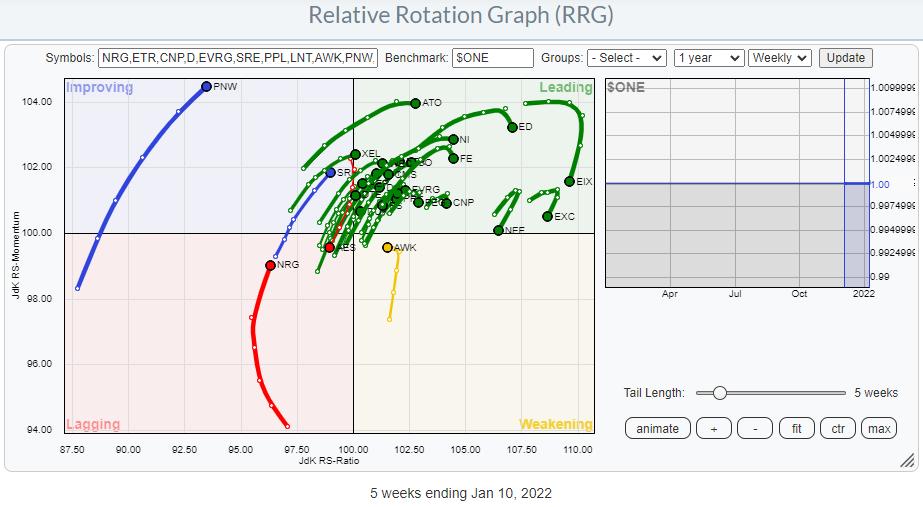This screenshot has width=923, height=507.
Task: Select the EIX data point marker
Action: (x=569, y=181)
